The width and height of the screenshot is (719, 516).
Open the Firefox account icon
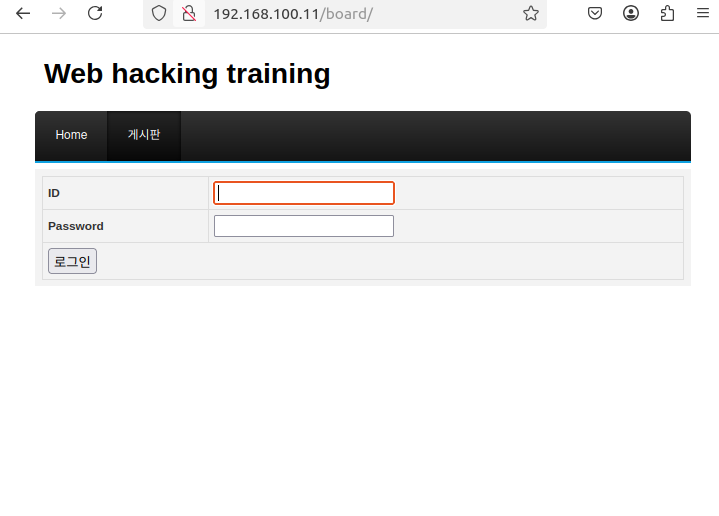[631, 13]
